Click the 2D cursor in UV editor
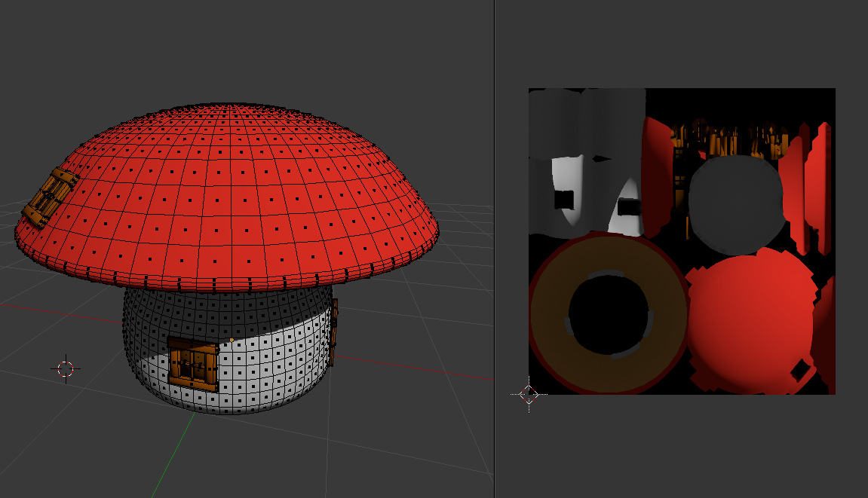 point(529,395)
